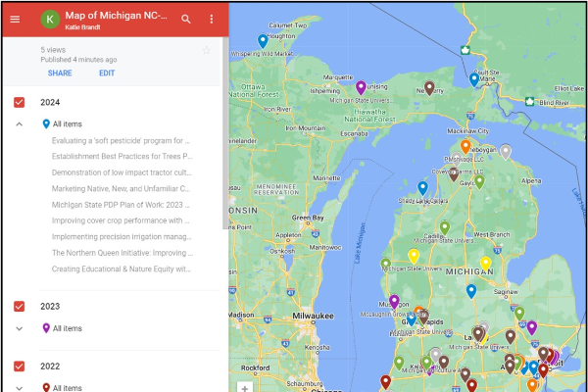Uncheck the 2022 layer checkbox
588x392 pixels.
[20, 367]
